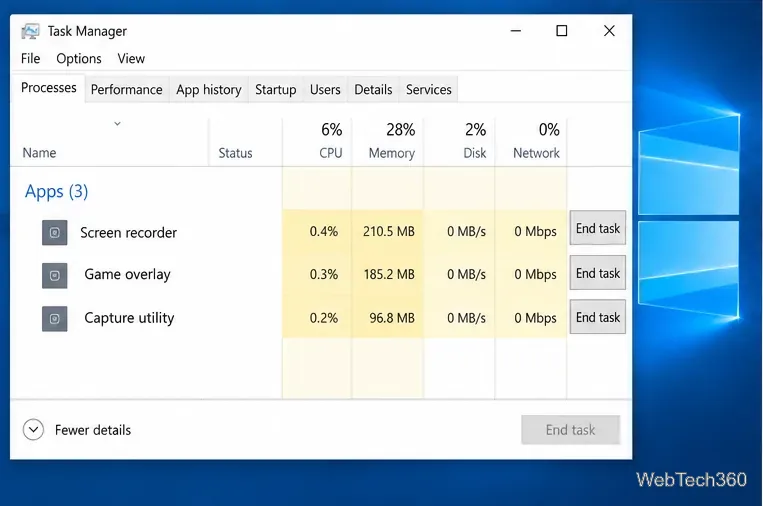Select the Processes tab

tap(48, 88)
